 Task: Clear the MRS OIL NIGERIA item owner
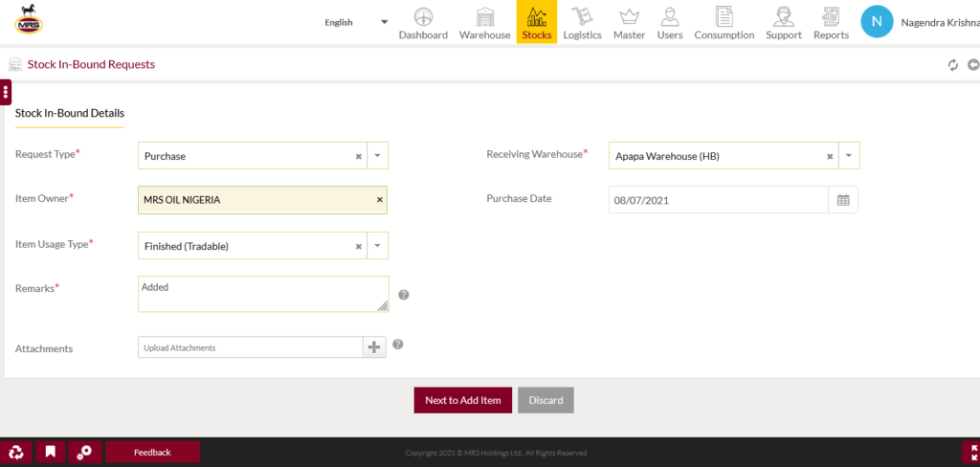point(379,200)
